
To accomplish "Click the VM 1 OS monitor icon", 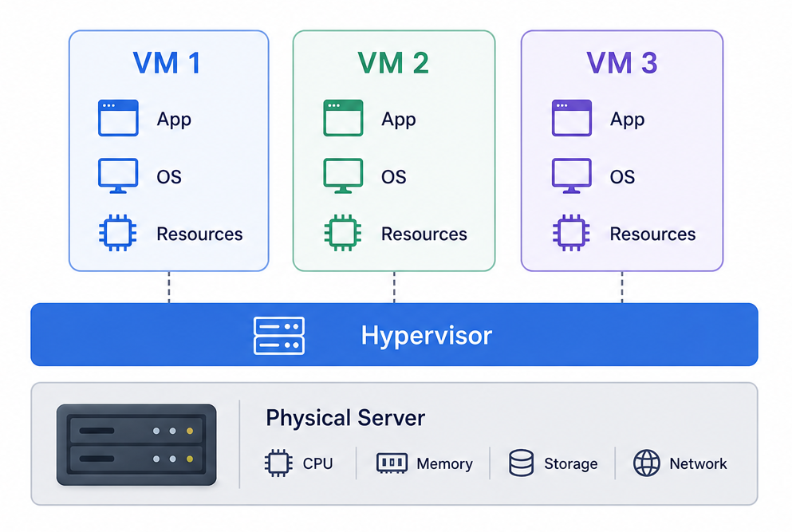I will (x=118, y=175).
